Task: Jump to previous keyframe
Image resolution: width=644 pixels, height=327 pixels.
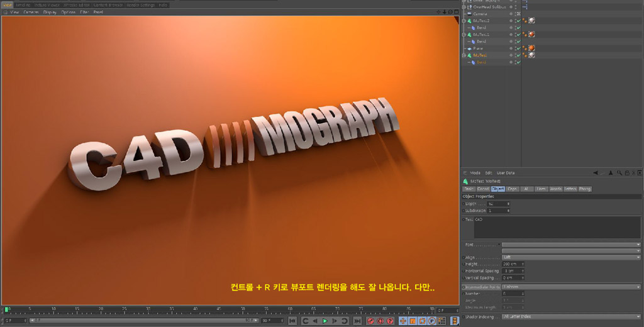Action: pos(305,321)
